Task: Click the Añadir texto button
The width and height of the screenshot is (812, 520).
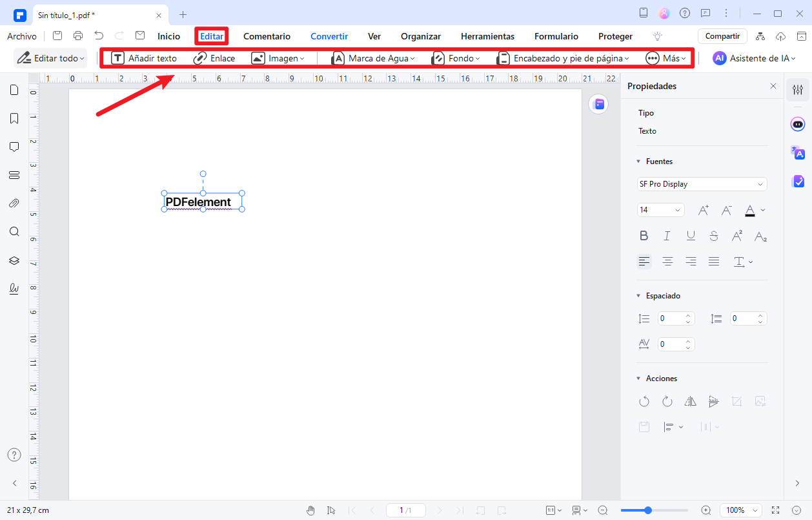Action: coord(144,58)
